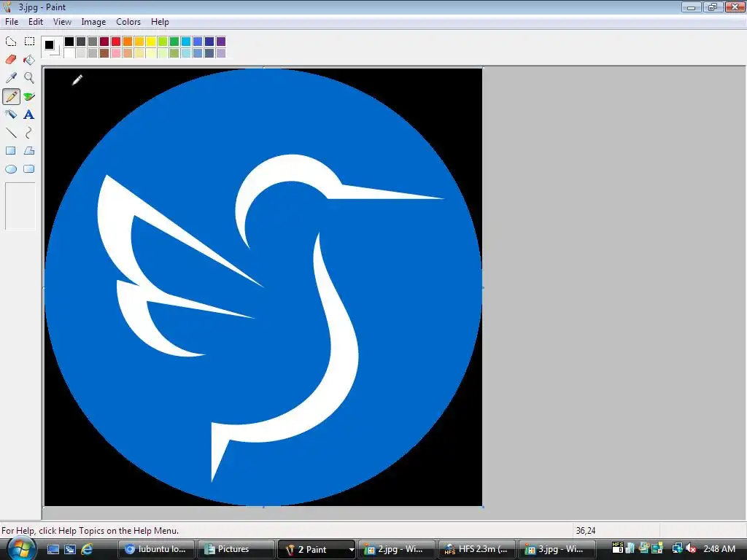Click the muted volume tray icon

point(691,548)
